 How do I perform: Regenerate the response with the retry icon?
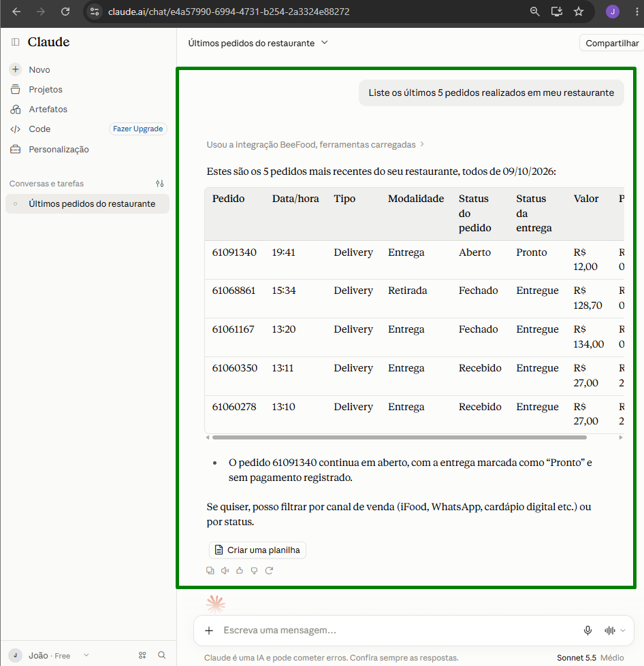point(269,571)
